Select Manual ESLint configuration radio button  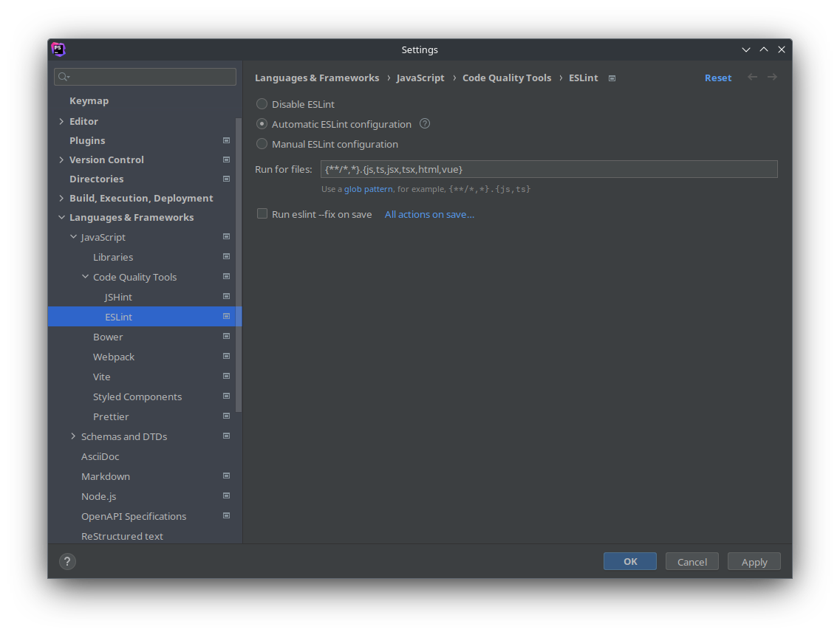point(262,143)
